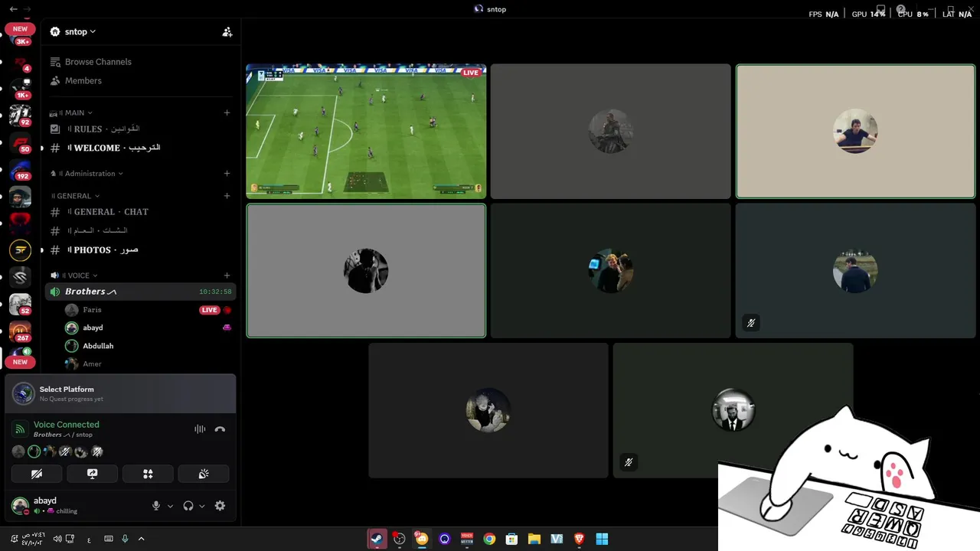Click abayd's avatar in the user panel
Screen dimensions: 980x551
click(20, 505)
